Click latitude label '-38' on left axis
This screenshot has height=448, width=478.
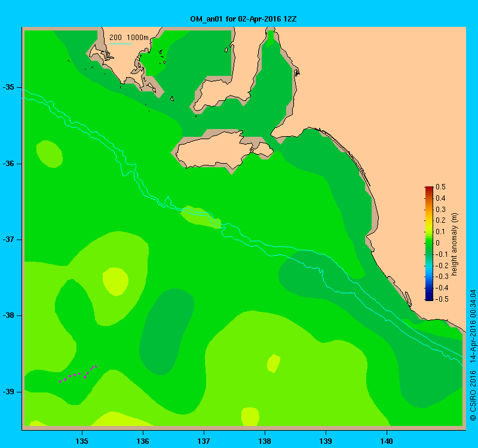(8, 315)
